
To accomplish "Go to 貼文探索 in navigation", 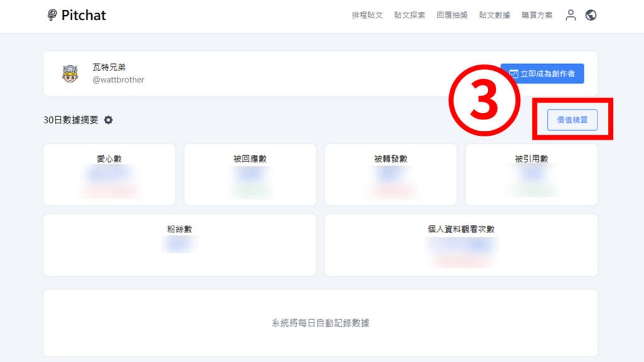I will tap(409, 15).
